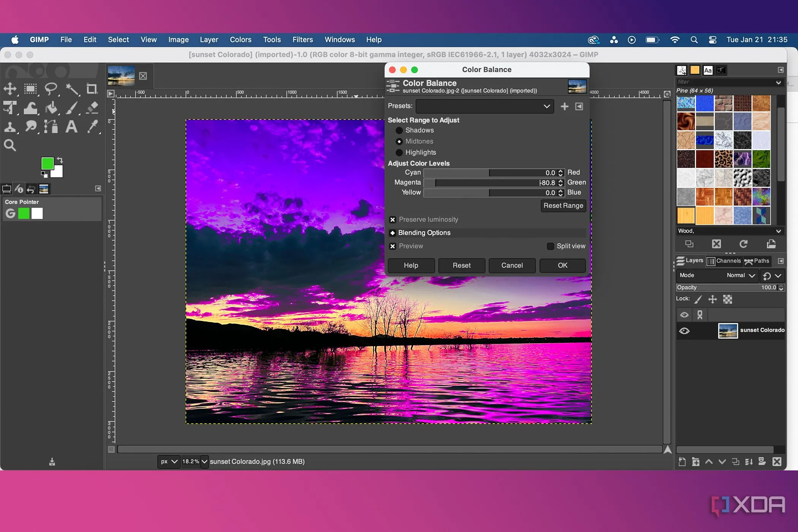798x532 pixels.
Task: Select the Color Picker eyedropper tool
Action: (x=92, y=127)
